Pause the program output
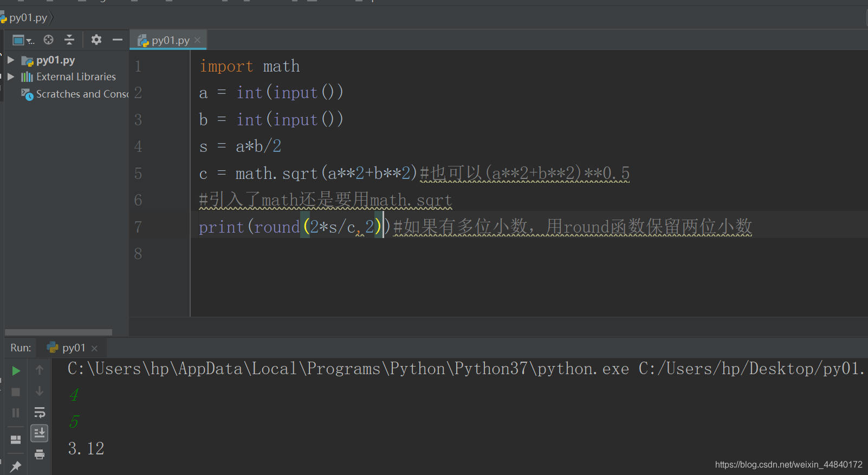Image resolution: width=868 pixels, height=475 pixels. [x=16, y=413]
